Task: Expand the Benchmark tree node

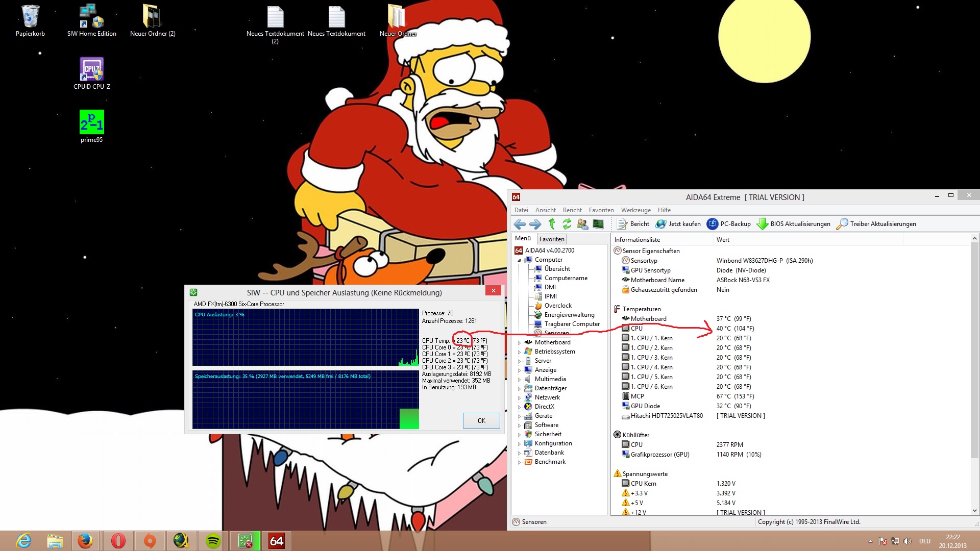Action: [x=520, y=462]
